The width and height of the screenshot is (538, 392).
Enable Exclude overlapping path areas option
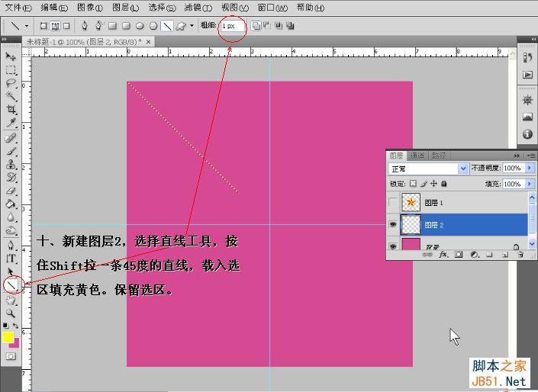291,26
